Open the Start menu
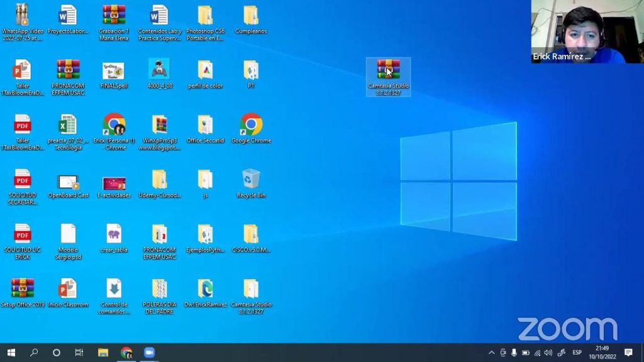 point(13,352)
